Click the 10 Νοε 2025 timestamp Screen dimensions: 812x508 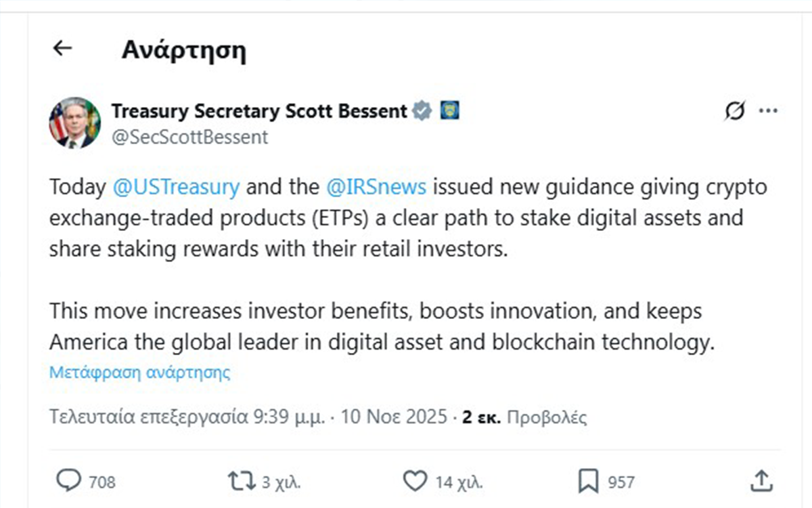coord(394,417)
